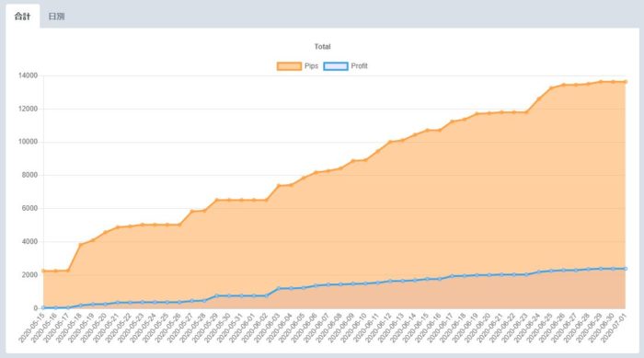Select the last Pips data point on 2020-07-01
This screenshot has height=358, width=644.
point(626,82)
